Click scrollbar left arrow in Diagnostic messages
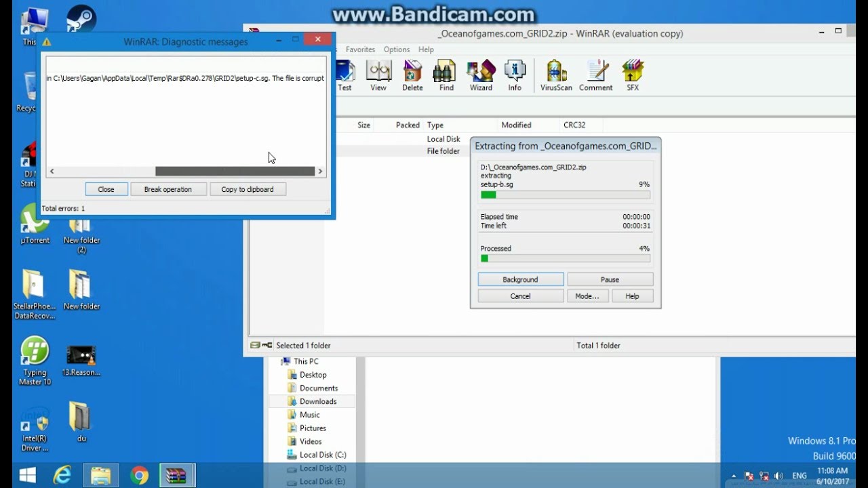 [x=52, y=171]
